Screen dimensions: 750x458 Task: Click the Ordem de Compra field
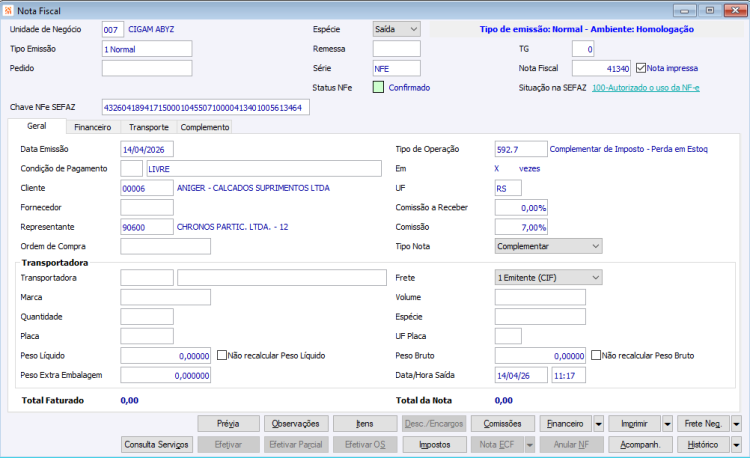click(165, 246)
